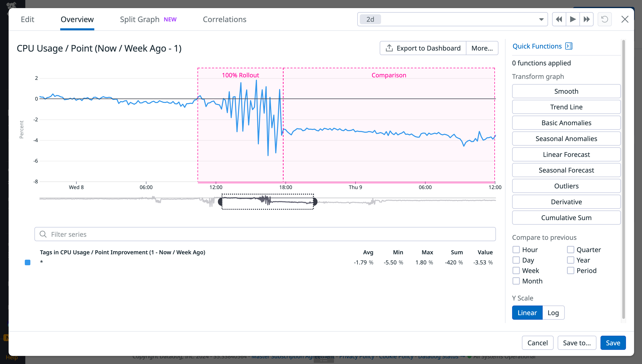This screenshot has width=642, height=364.
Task: Jump forward with the fast-forward icon
Action: 587,19
